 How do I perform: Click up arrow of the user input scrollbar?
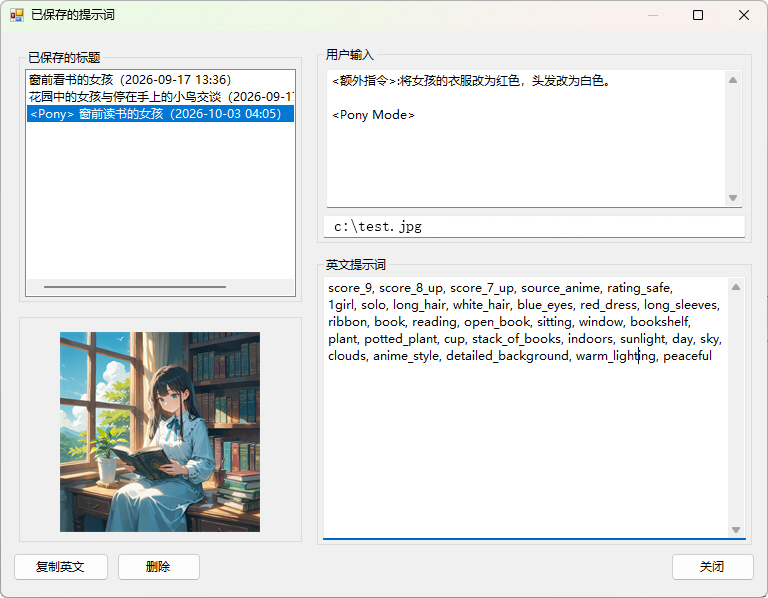pyautogui.click(x=733, y=80)
